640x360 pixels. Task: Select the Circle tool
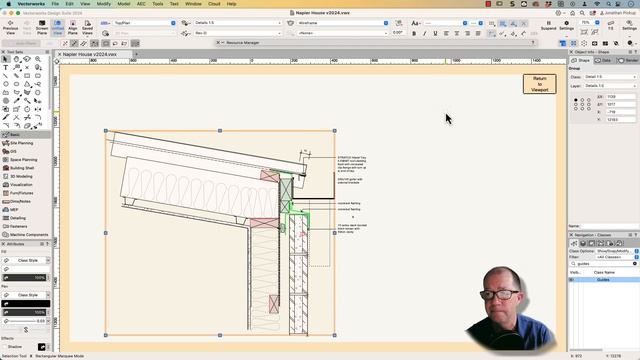click(5, 84)
